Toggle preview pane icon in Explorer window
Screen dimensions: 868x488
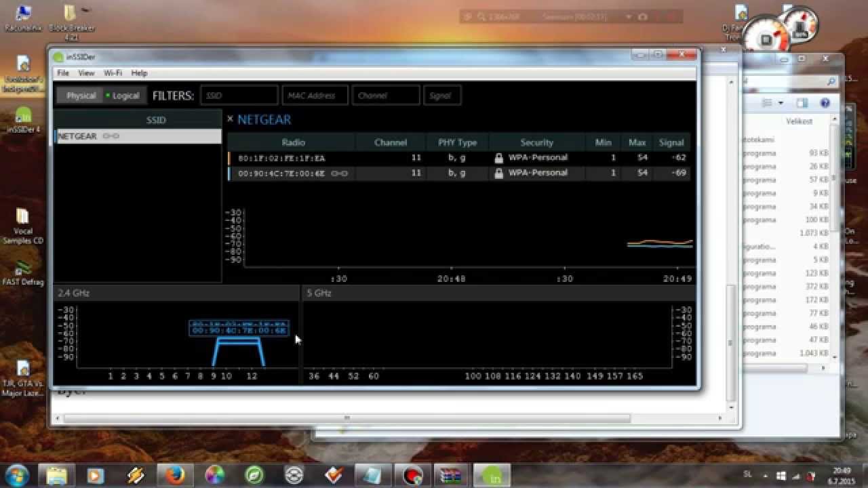pyautogui.click(x=802, y=103)
